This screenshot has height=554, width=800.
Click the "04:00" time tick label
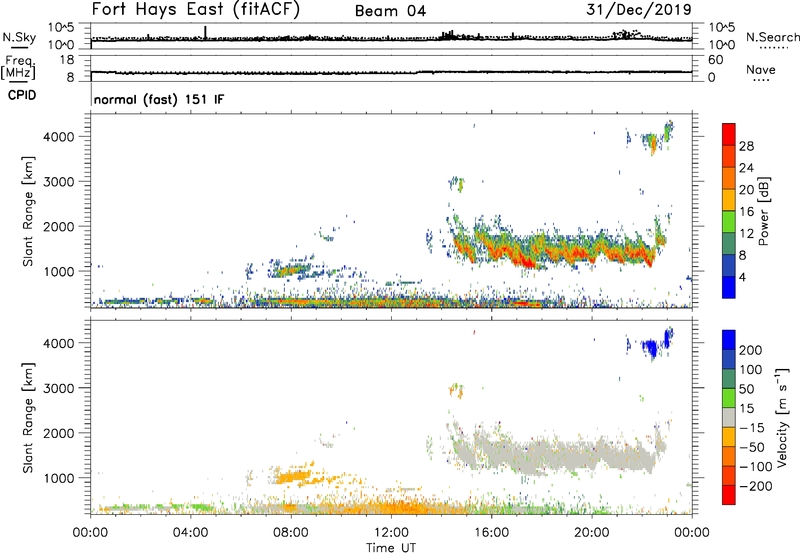190,533
